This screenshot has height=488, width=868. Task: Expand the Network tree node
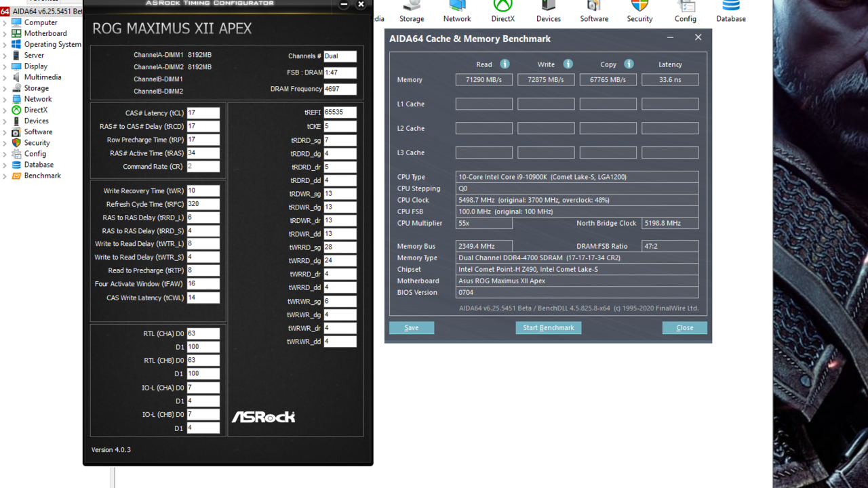[5, 99]
